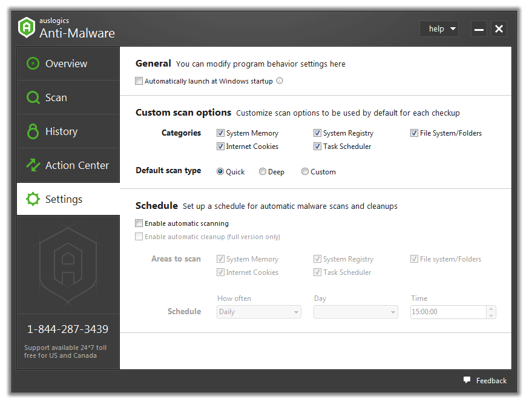The image size is (532, 402).
Task: Click Enable automatic cleanup checkbox
Action: pos(139,236)
